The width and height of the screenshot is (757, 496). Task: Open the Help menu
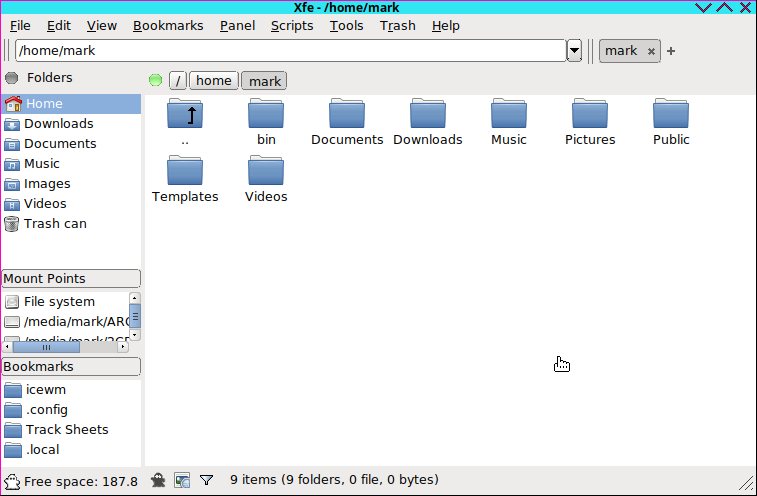(446, 26)
